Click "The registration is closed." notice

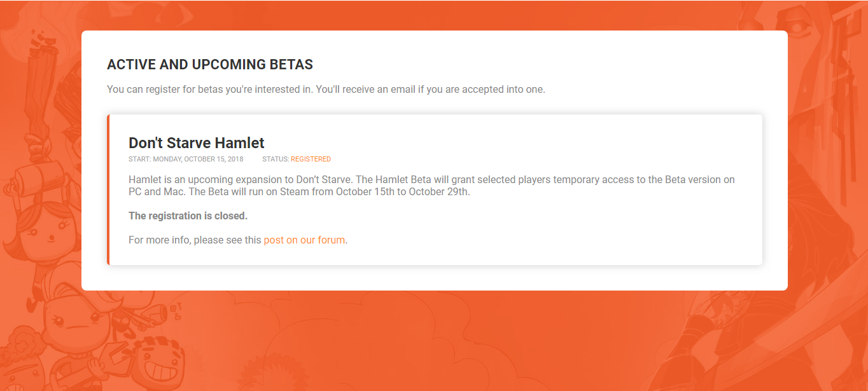188,216
